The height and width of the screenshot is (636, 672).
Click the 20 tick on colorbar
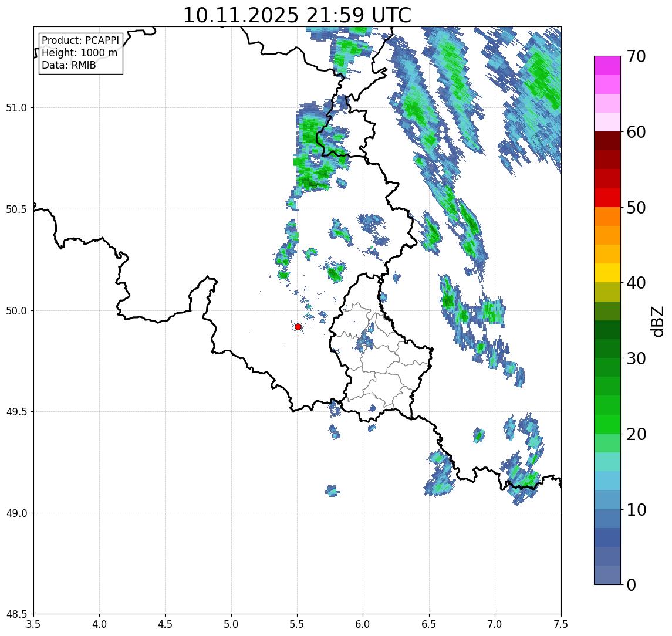pos(636,434)
